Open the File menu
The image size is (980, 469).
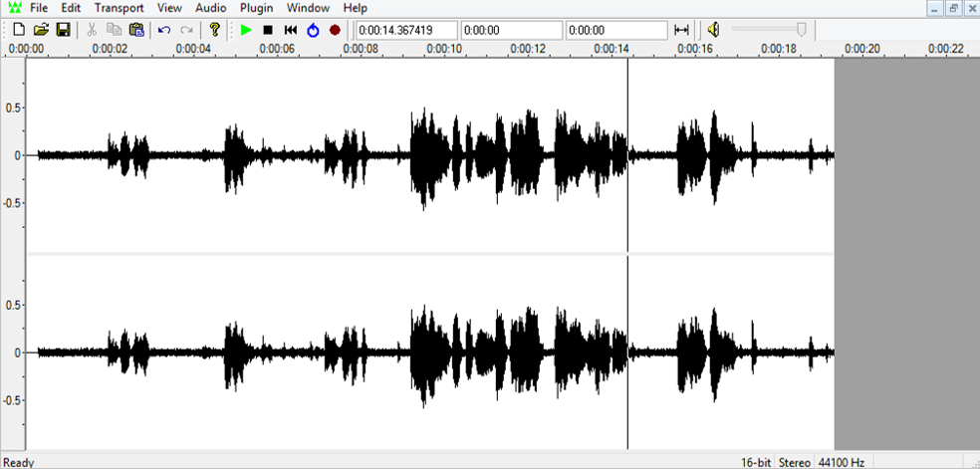tap(39, 8)
